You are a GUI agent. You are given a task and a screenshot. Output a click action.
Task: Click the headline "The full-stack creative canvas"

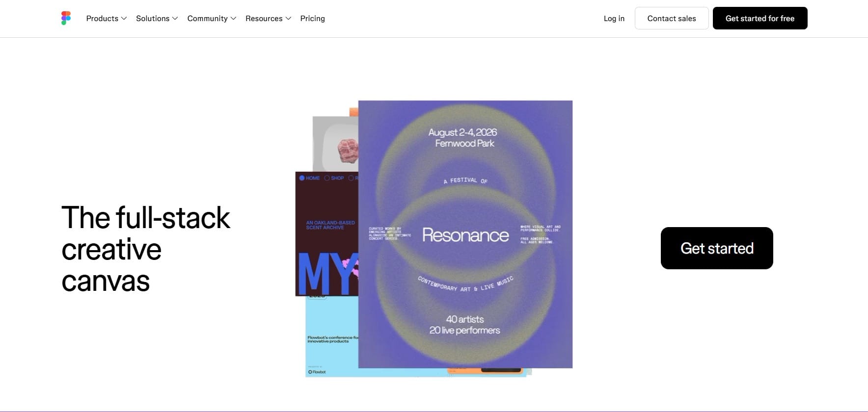coord(146,249)
